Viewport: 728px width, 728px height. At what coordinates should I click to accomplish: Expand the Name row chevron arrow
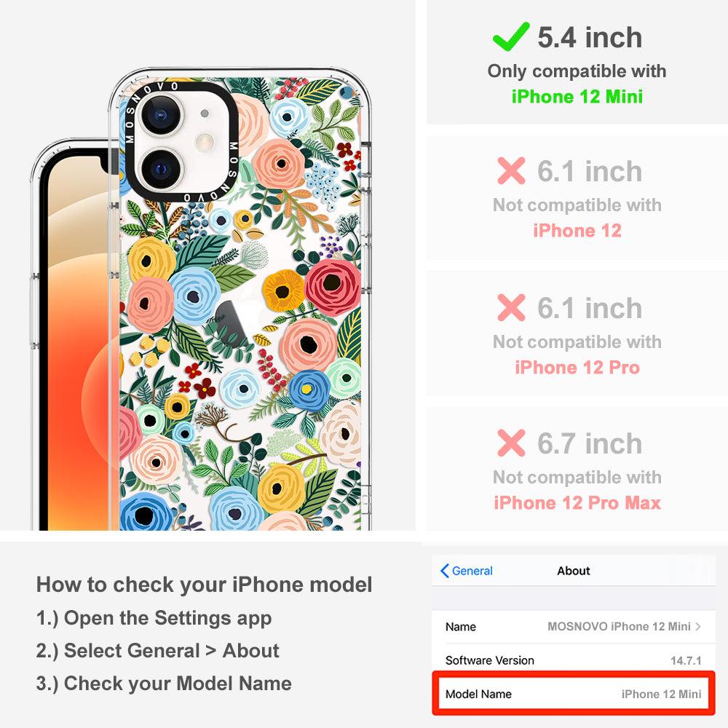tap(698, 626)
